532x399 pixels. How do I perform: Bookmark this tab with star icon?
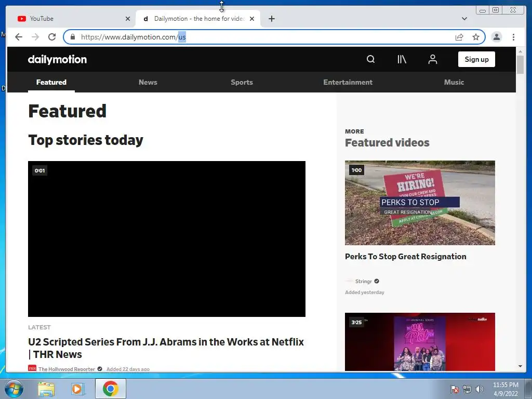pos(476,37)
